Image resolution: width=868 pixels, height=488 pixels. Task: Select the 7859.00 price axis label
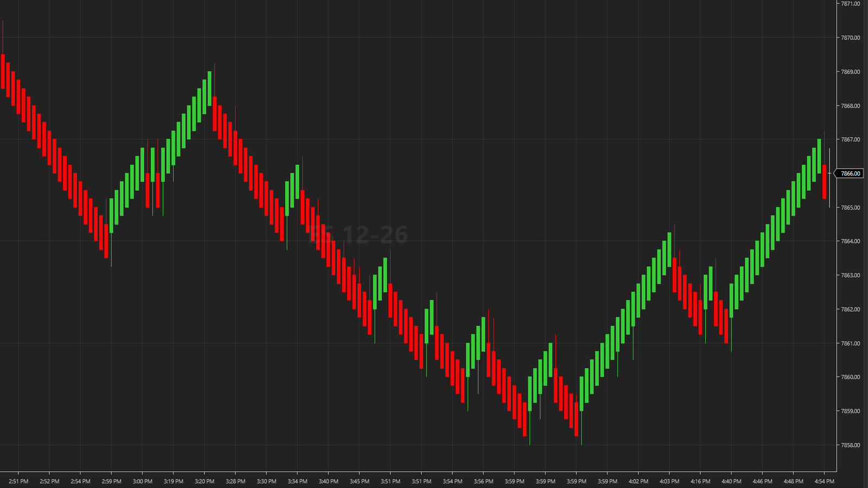(850, 411)
